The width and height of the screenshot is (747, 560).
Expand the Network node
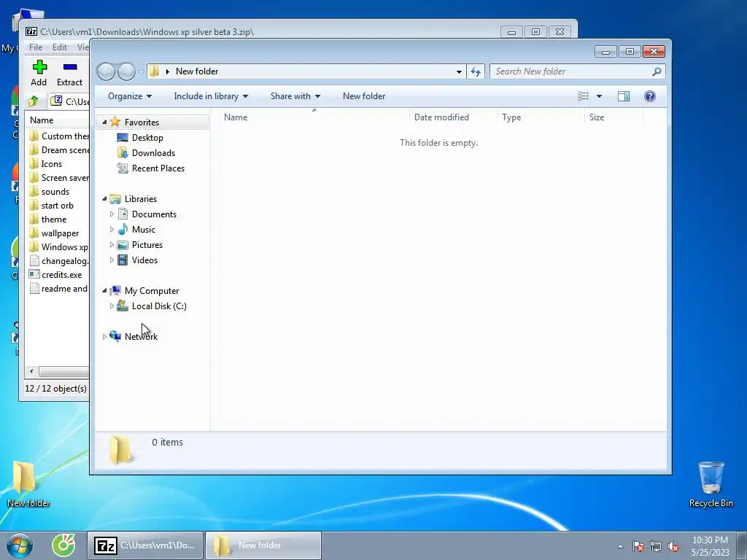pos(104,337)
